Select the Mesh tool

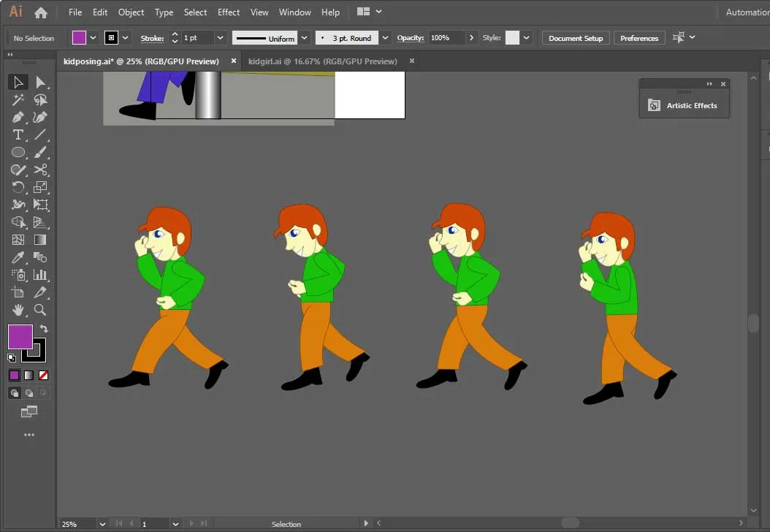(18, 240)
